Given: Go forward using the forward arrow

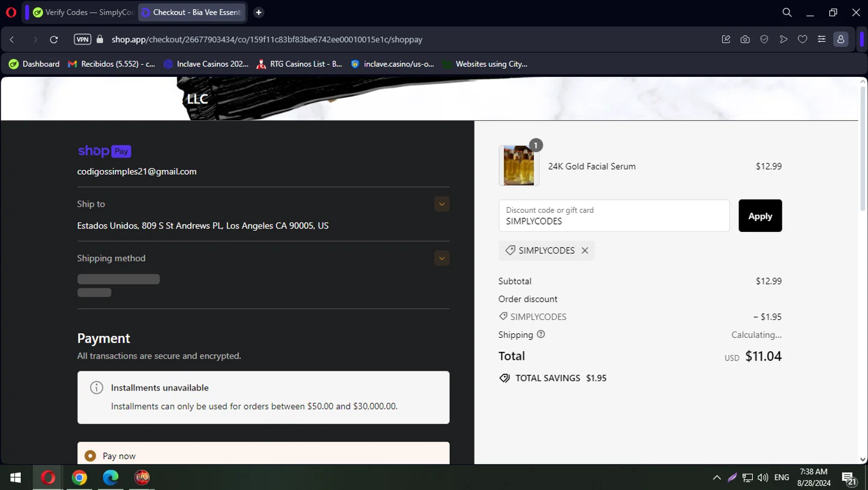Looking at the screenshot, I should tap(35, 39).
